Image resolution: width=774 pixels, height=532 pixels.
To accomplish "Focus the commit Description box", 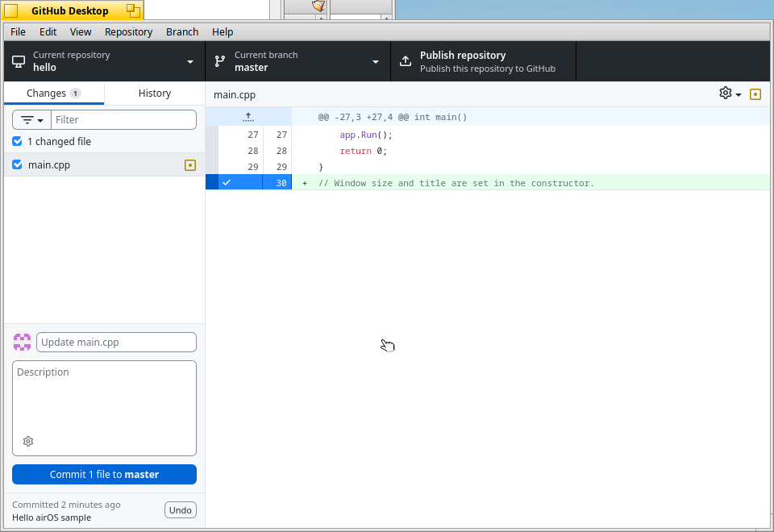I will click(x=104, y=408).
